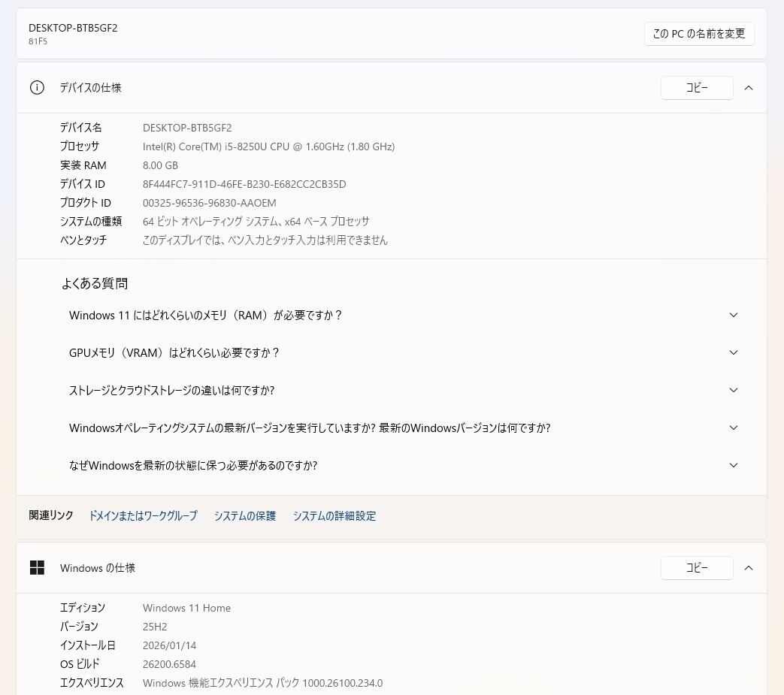784x695 pixels.
Task: Collapse the デバイスの仕様 section chevron
Action: (749, 88)
